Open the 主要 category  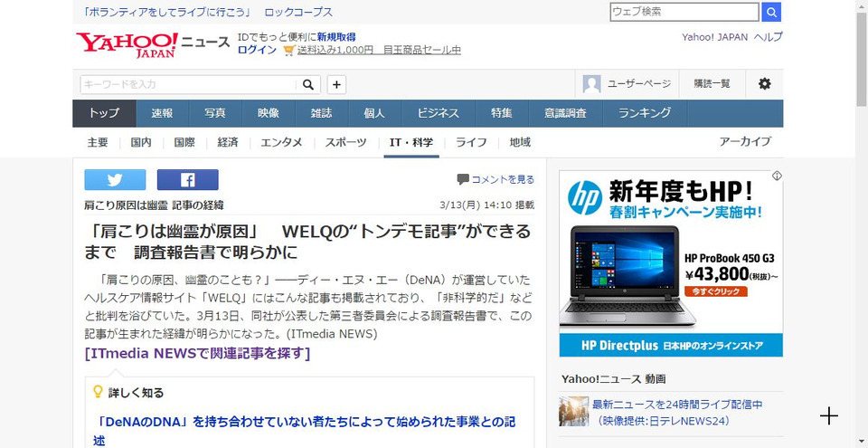98,142
